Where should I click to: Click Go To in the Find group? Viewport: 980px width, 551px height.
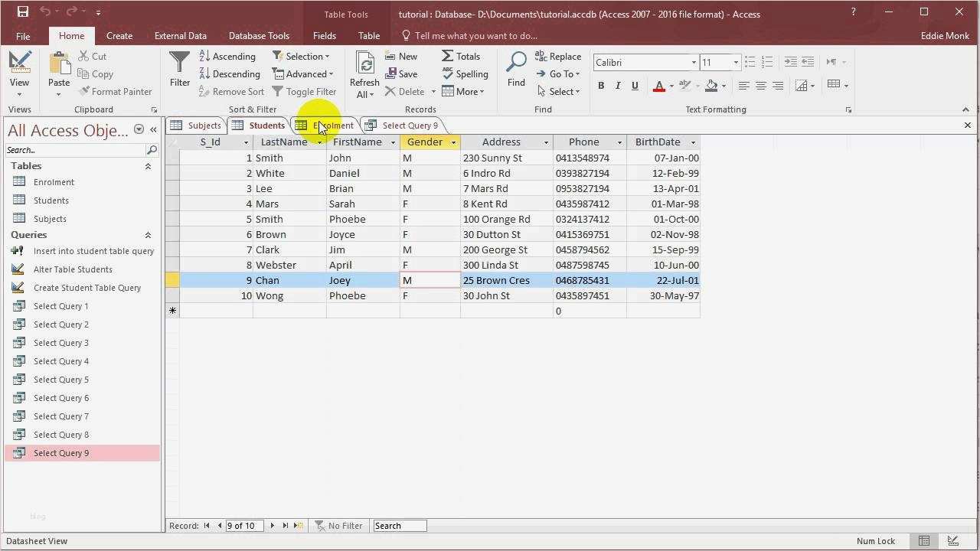(559, 73)
